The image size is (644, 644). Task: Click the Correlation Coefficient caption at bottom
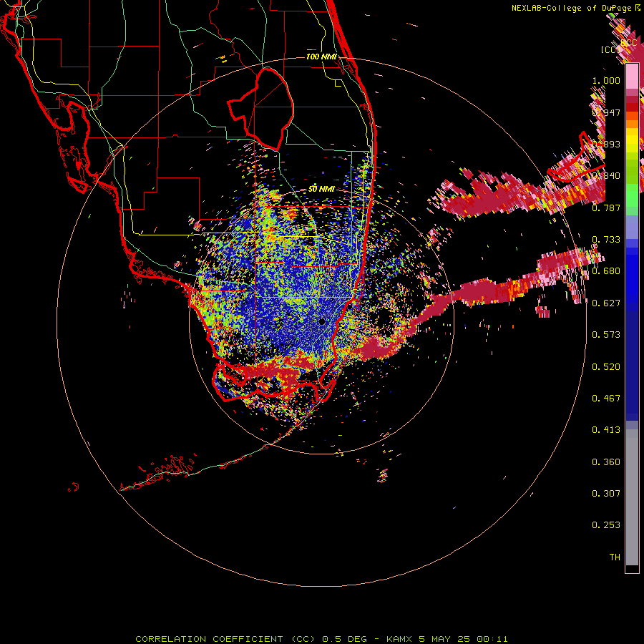pyautogui.click(x=321, y=639)
